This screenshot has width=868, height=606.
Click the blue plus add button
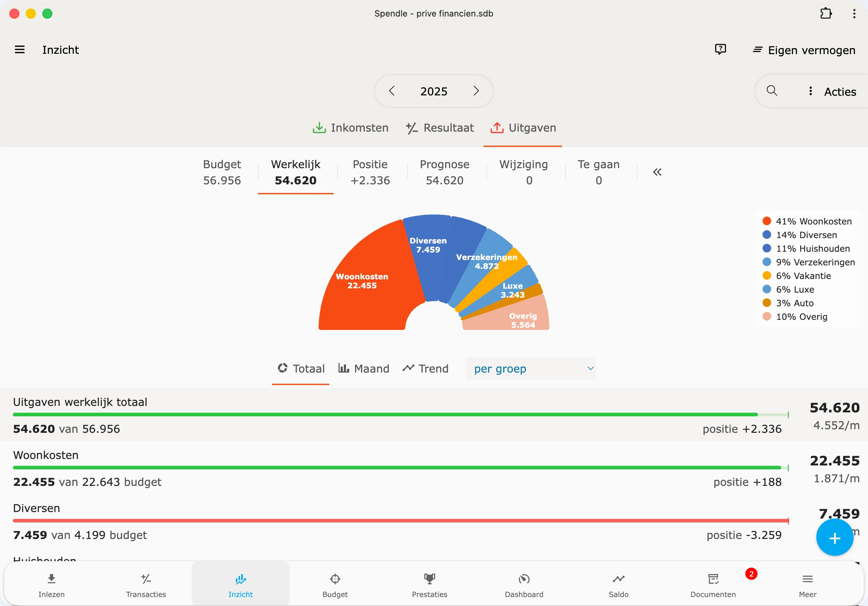[x=834, y=538]
